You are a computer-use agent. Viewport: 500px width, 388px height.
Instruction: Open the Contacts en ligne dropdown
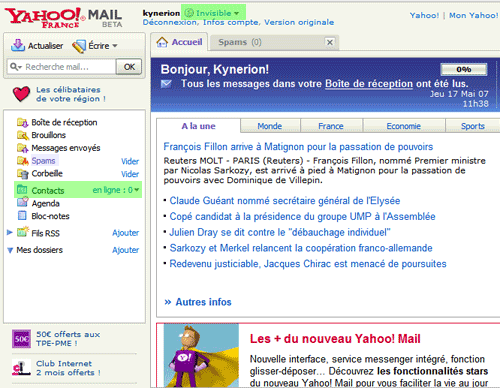(137, 190)
